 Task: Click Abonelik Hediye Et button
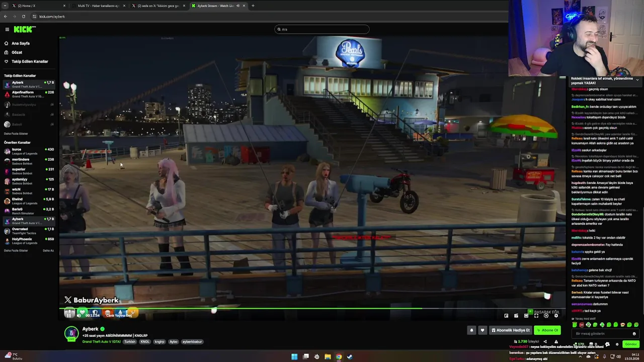tap(510, 330)
